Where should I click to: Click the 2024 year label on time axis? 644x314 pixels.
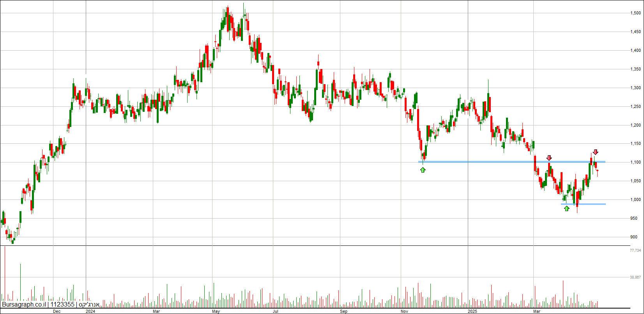[90, 311]
